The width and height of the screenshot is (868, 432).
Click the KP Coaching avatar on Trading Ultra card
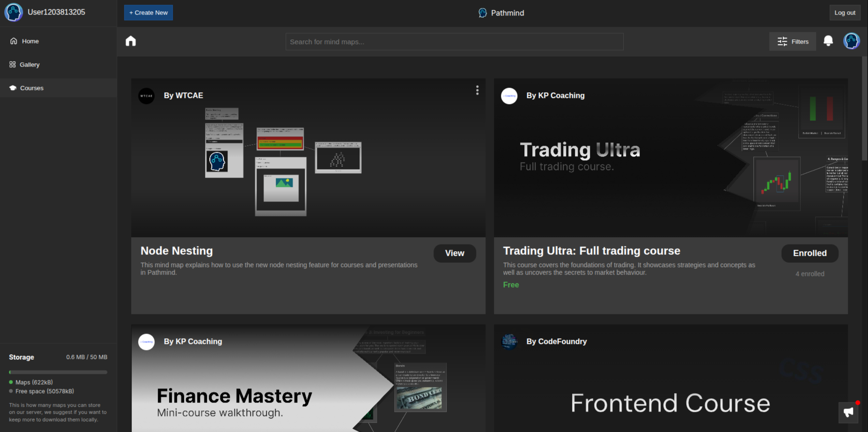point(509,96)
